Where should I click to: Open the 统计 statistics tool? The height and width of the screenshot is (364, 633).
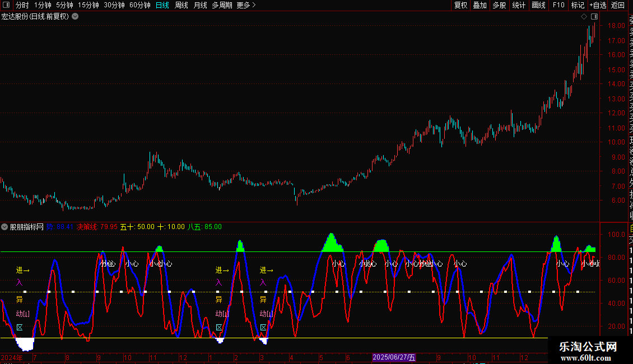tap(519, 5)
